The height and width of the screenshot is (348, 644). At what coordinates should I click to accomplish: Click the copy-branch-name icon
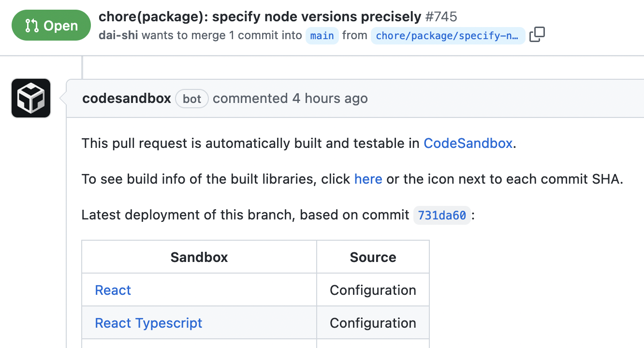point(537,35)
